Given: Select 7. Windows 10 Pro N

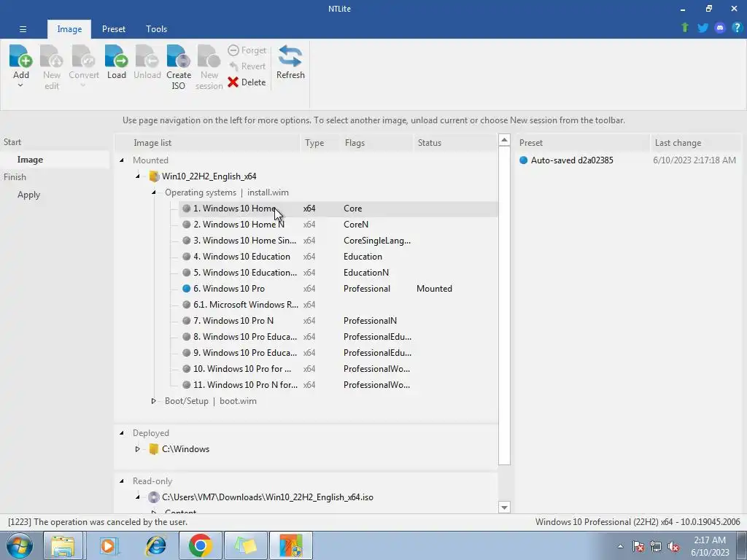Looking at the screenshot, I should coord(338,321).
